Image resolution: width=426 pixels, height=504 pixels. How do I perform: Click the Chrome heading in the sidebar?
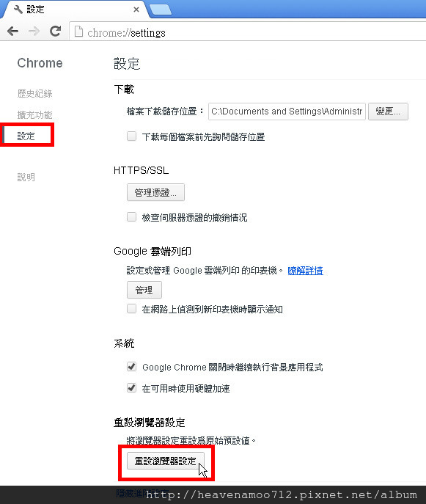coord(40,63)
